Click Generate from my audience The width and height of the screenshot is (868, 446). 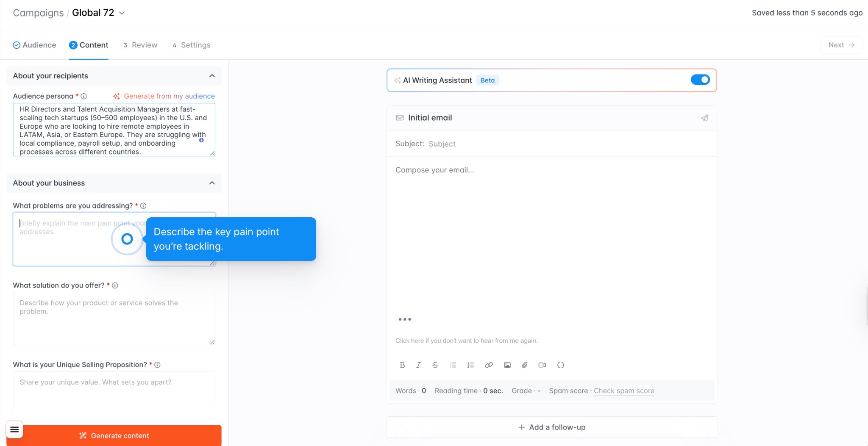[164, 96]
